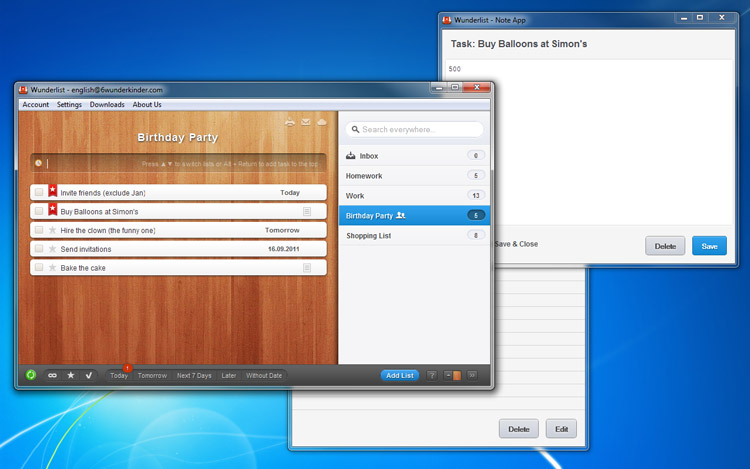This screenshot has width=750, height=469.
Task: Filter tasks due Today
Action: click(x=119, y=375)
